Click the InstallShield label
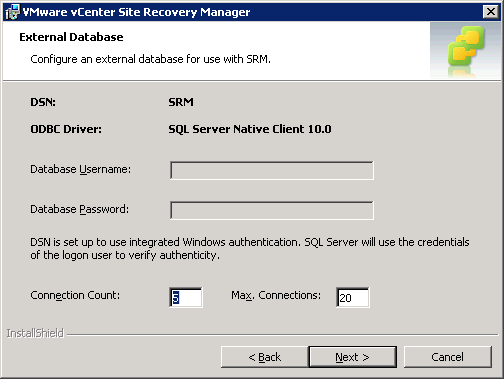Image resolution: width=504 pixels, height=379 pixels. point(35,333)
